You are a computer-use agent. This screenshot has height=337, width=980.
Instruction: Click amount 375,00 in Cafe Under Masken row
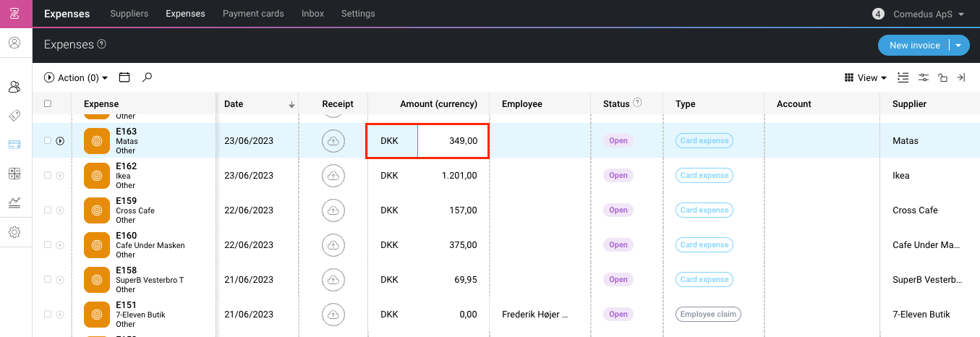[x=463, y=245]
